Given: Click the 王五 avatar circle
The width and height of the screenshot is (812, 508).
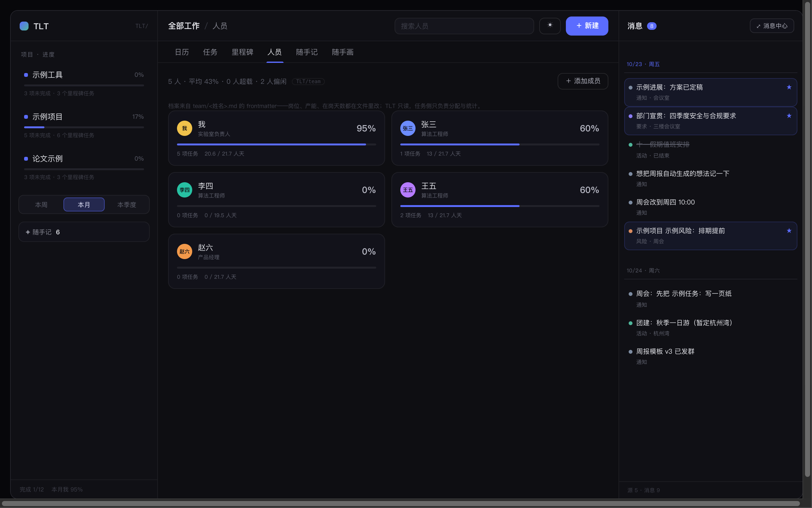Looking at the screenshot, I should [408, 190].
